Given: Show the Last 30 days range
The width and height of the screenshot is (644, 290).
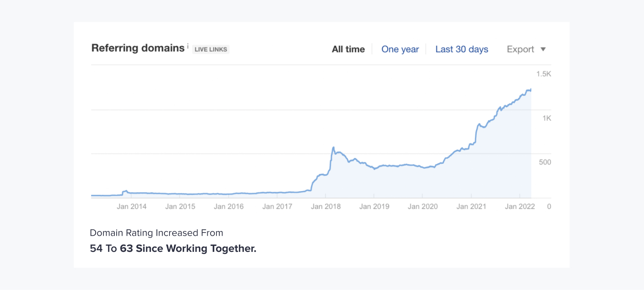Looking at the screenshot, I should (x=461, y=49).
